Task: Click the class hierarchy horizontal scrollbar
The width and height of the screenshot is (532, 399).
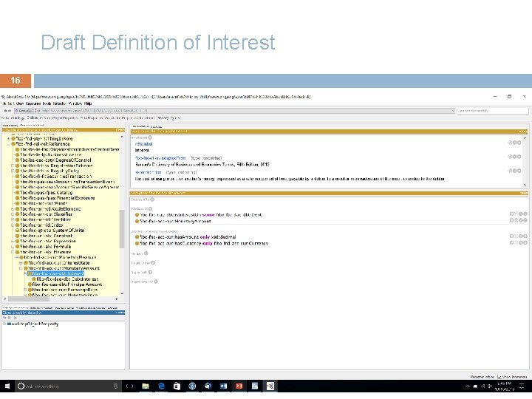Action: pyautogui.click(x=29, y=299)
